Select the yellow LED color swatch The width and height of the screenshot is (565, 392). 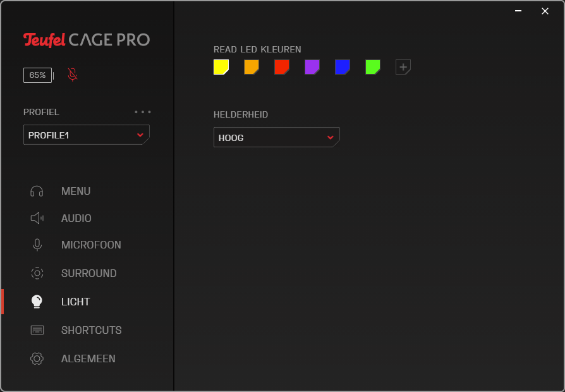pyautogui.click(x=221, y=67)
